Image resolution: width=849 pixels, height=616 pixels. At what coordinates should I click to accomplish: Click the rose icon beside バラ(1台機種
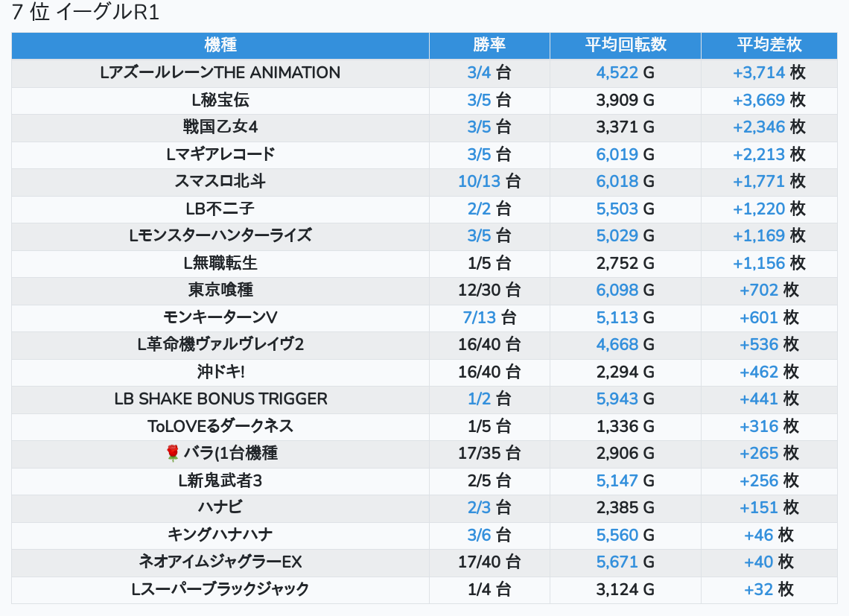pyautogui.click(x=173, y=454)
